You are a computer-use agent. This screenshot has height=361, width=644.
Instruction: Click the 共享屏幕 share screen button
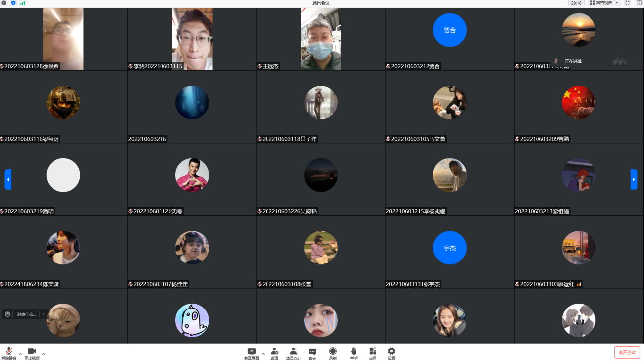point(252,353)
